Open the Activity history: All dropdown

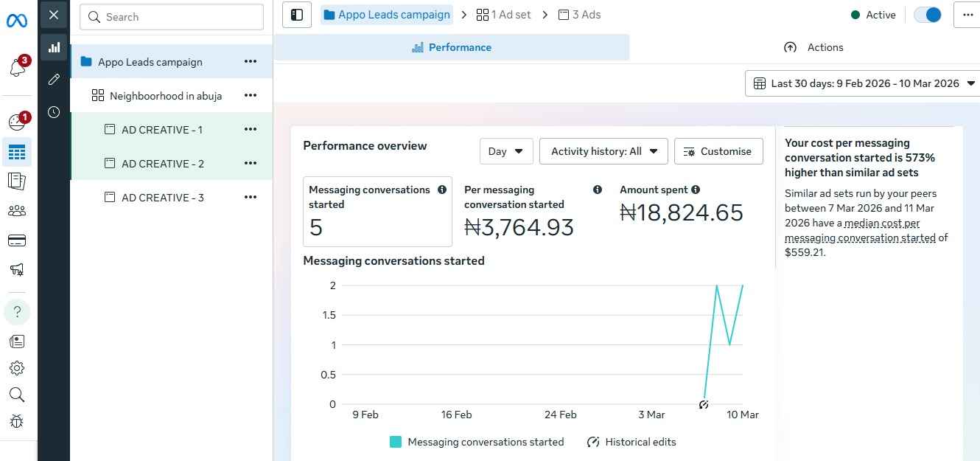[x=603, y=151]
